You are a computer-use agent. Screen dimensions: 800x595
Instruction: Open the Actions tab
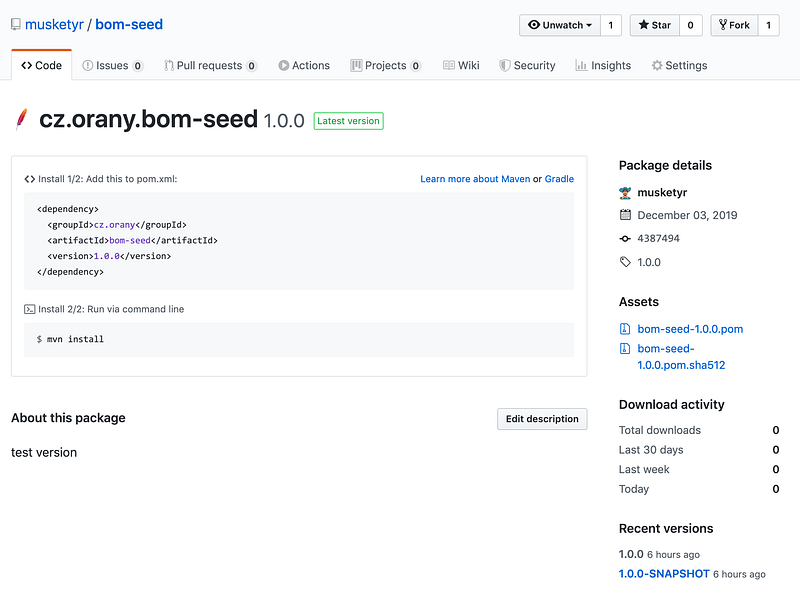pyautogui.click(x=304, y=65)
